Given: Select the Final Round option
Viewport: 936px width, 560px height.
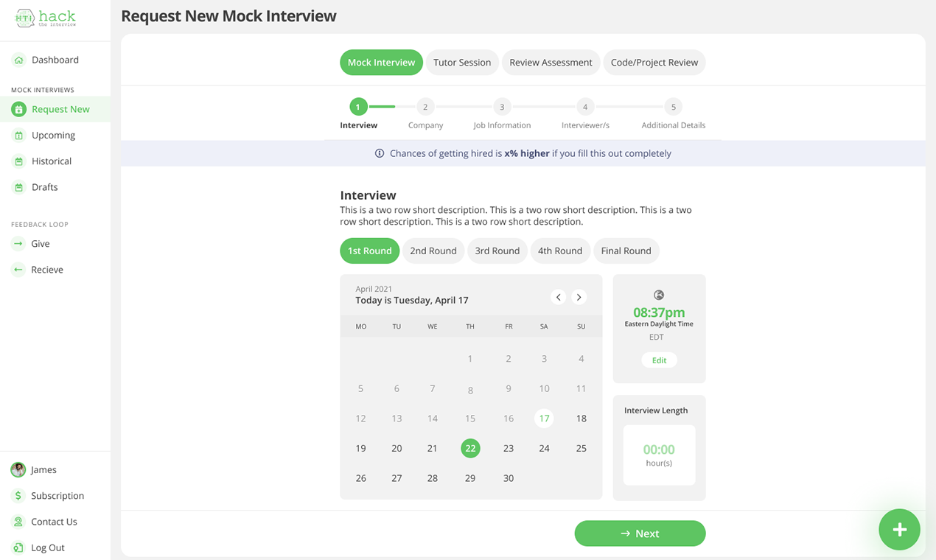Looking at the screenshot, I should click(626, 251).
